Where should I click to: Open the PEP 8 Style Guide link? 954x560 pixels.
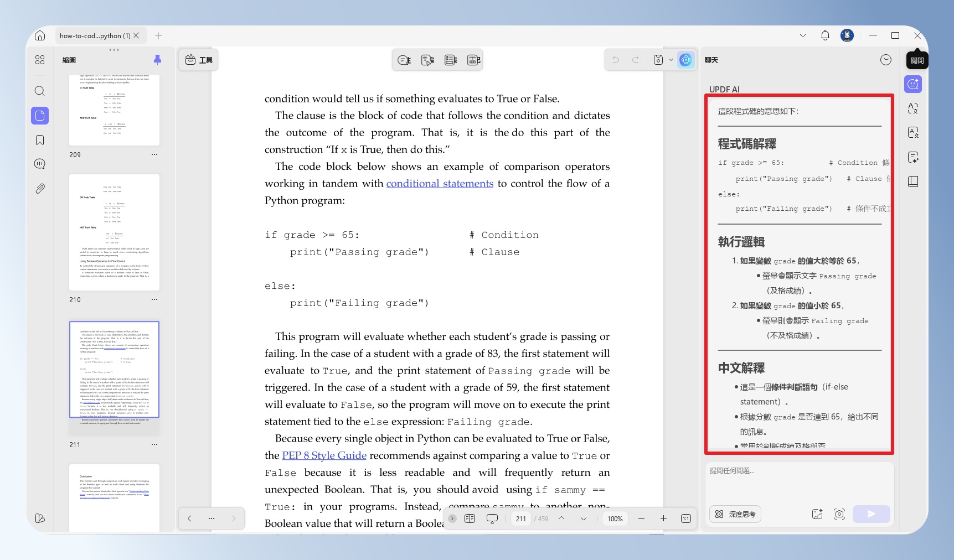pyautogui.click(x=324, y=455)
